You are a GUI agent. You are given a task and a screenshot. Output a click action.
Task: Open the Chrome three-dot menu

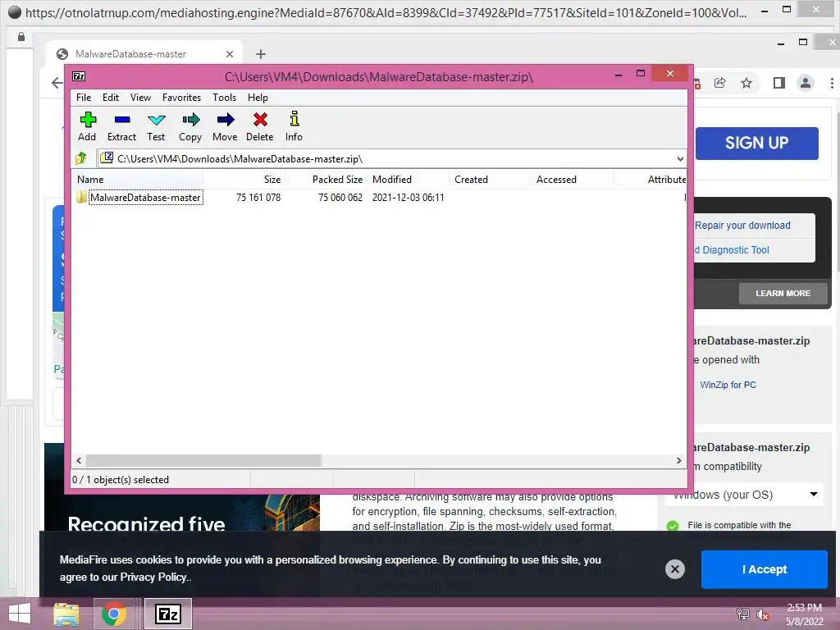832,83
